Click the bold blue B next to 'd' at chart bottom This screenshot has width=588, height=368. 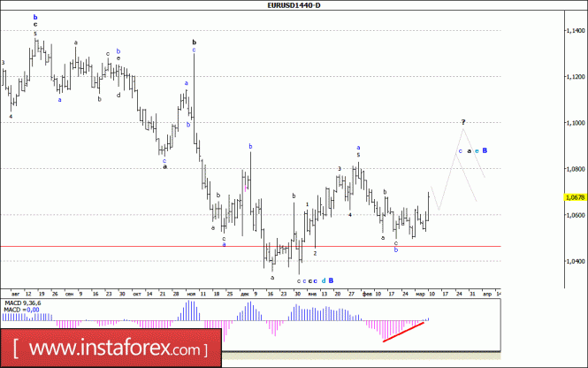(x=331, y=280)
